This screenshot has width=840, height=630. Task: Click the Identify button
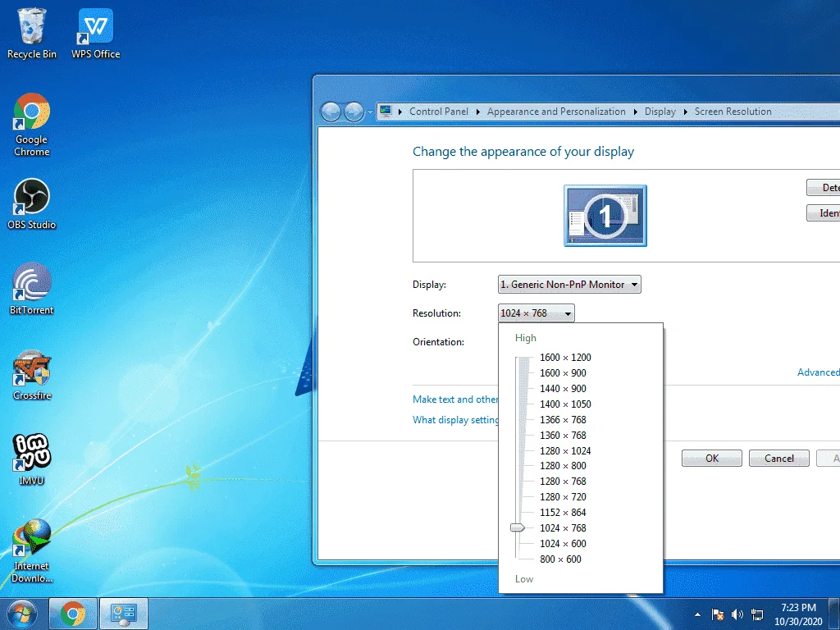point(824,213)
